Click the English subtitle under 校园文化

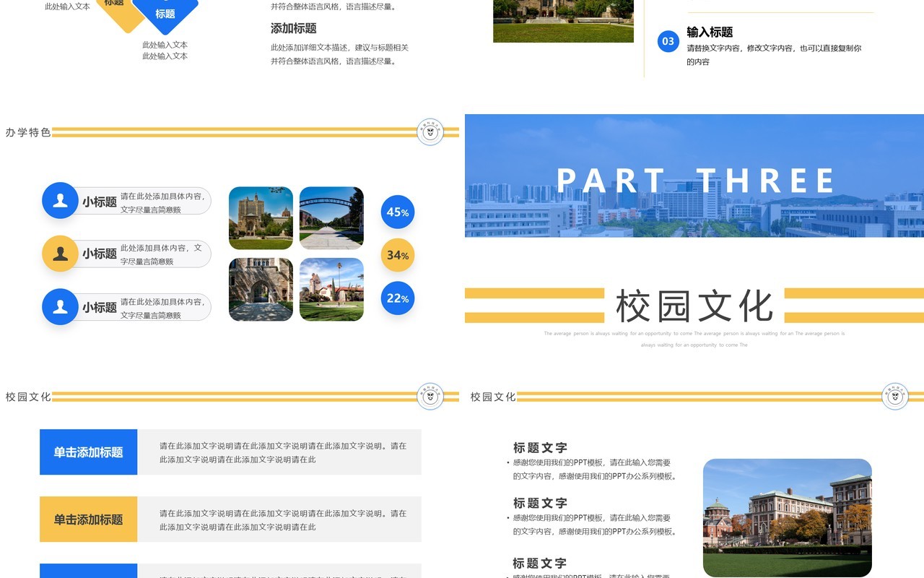point(694,339)
